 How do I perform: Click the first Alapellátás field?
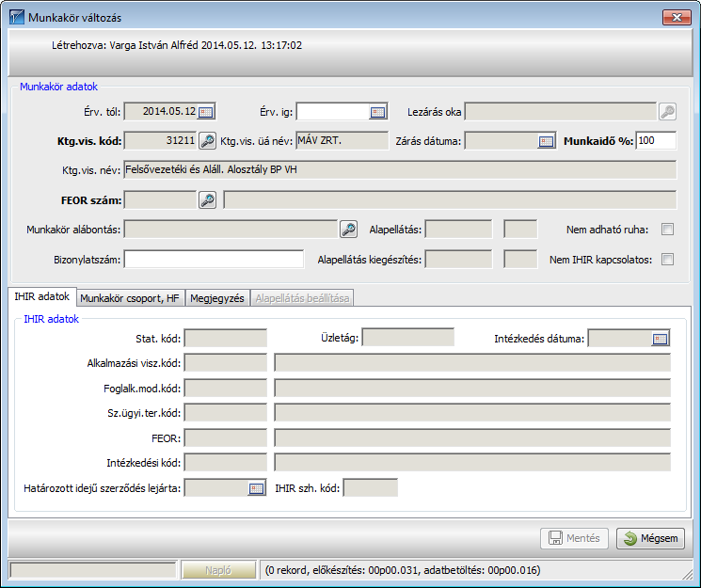click(x=458, y=230)
